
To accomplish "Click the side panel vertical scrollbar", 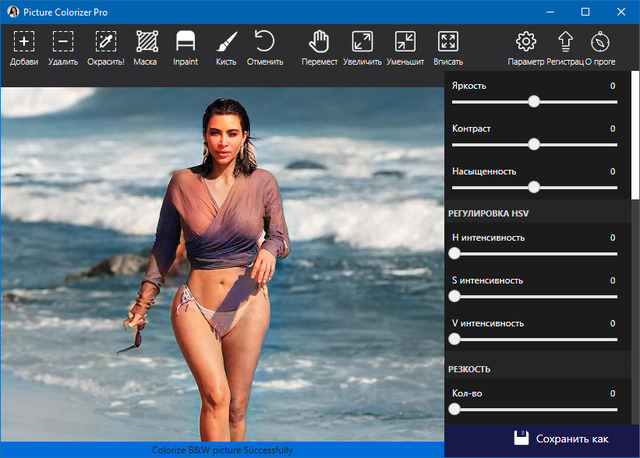I will point(635,135).
